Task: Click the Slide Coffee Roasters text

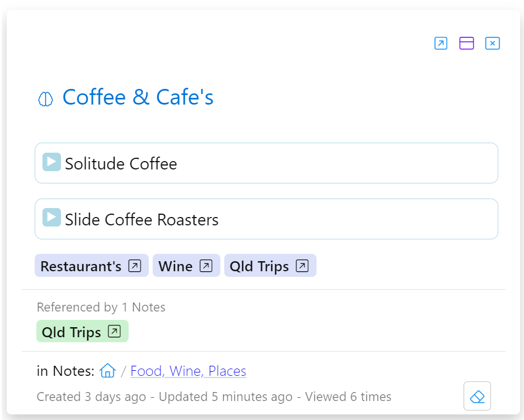Action: pos(141,220)
